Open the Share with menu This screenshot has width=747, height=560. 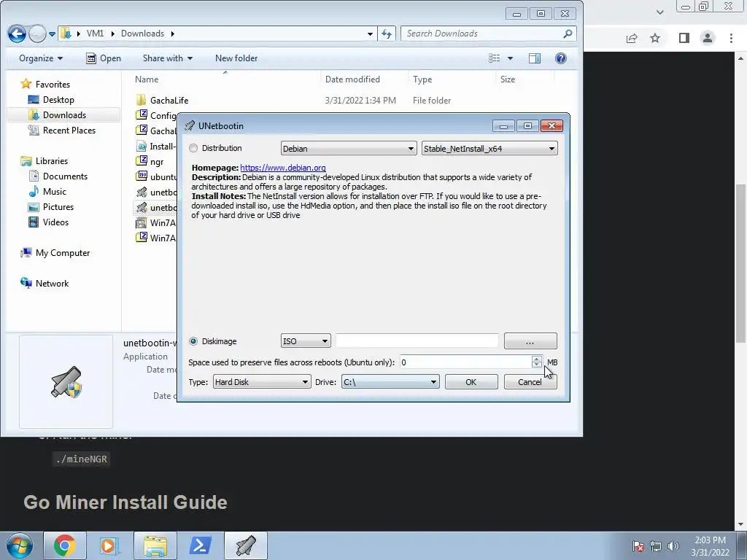click(x=168, y=58)
